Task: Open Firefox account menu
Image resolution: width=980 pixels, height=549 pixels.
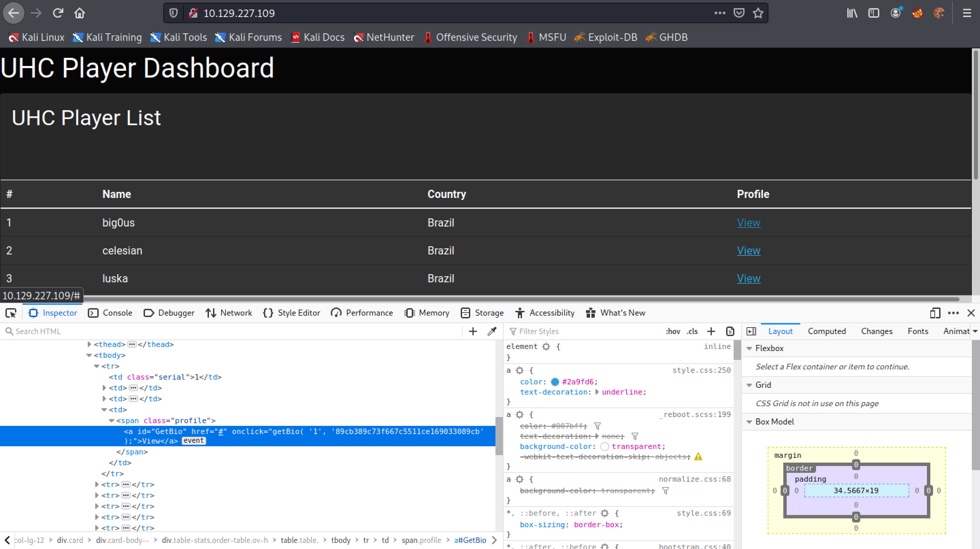Action: click(896, 13)
